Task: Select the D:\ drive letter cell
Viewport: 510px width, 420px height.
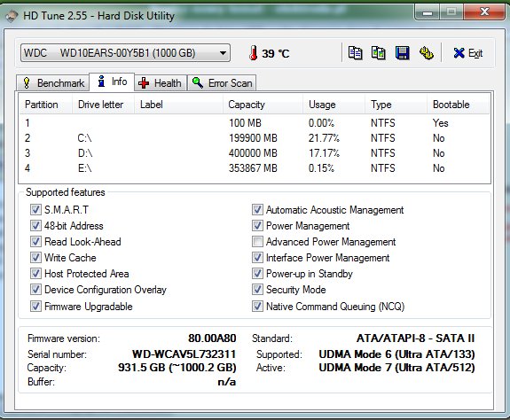Action: (x=85, y=153)
